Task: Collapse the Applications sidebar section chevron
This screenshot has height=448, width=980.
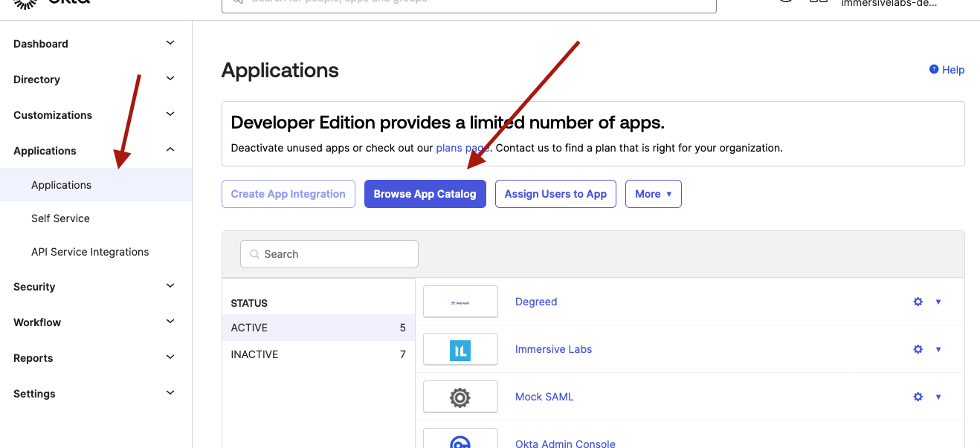Action: click(x=170, y=150)
